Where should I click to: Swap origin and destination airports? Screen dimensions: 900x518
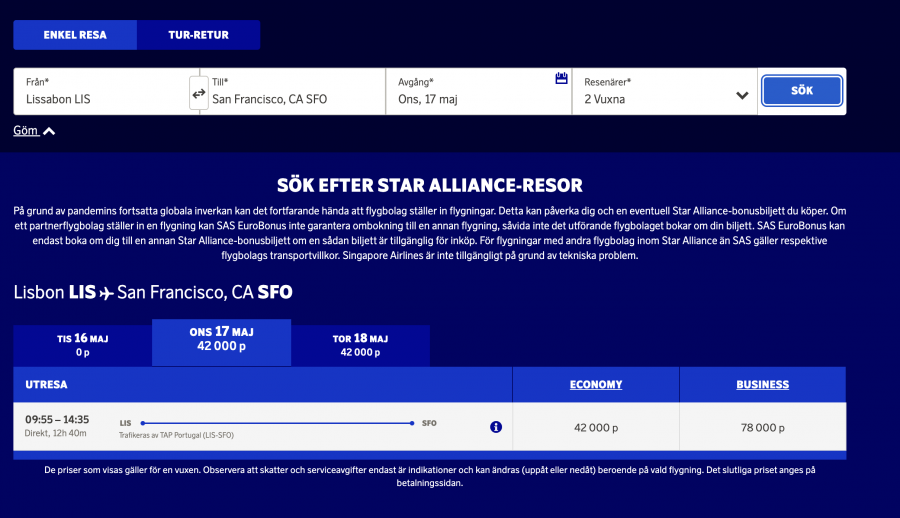[198, 94]
